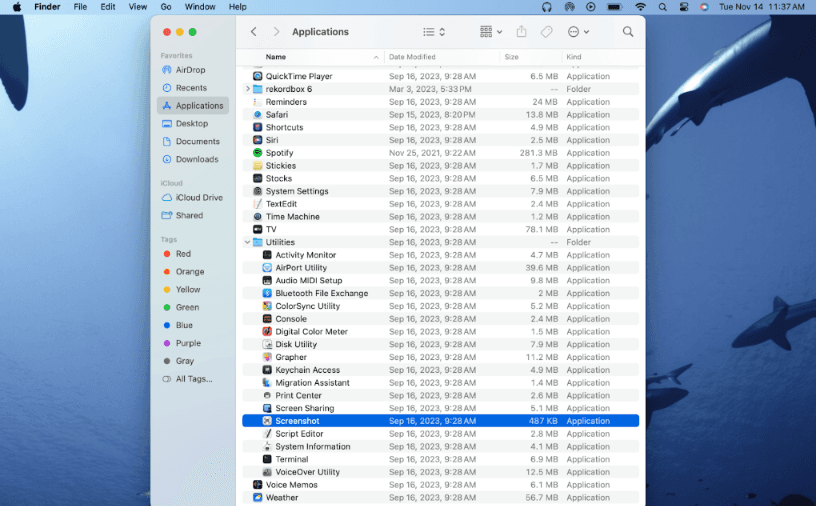
Task: Open the list view options dropdown
Action: pos(434,32)
